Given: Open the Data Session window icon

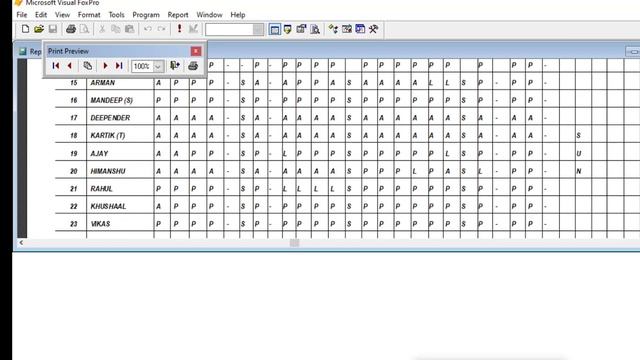Looking at the screenshot, I should click(x=288, y=29).
